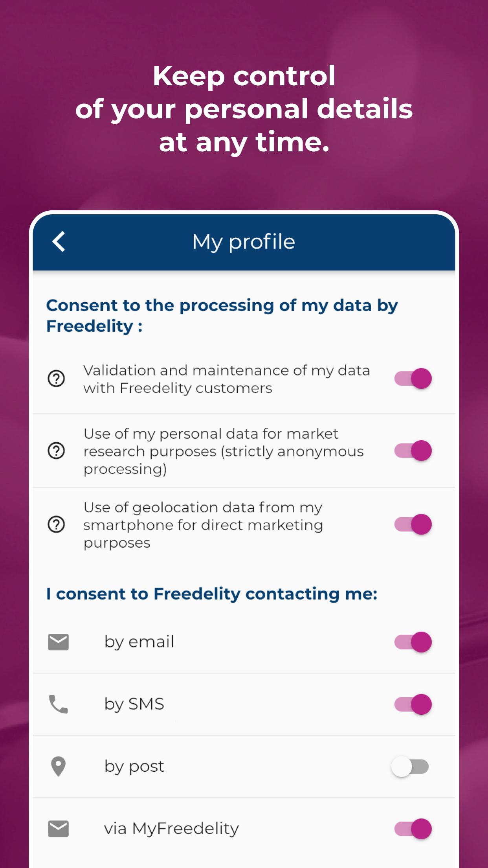
Task: Open help for validation and maintenance consent
Action: [x=56, y=379]
